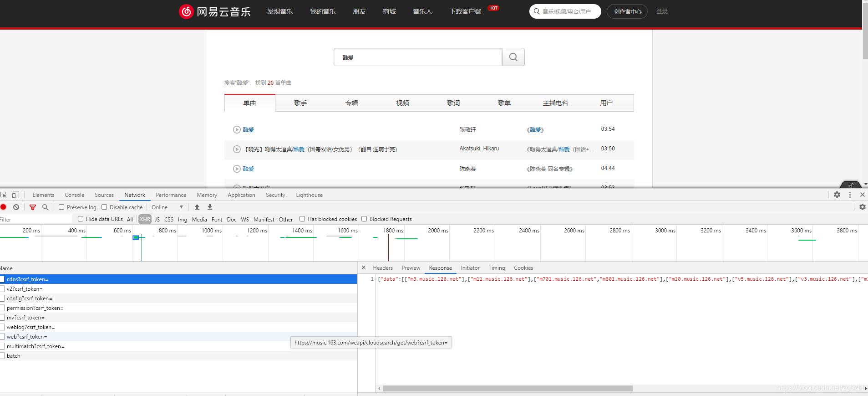Click the Import HAR upload arrow icon
This screenshot has height=396, width=868.
point(197,207)
